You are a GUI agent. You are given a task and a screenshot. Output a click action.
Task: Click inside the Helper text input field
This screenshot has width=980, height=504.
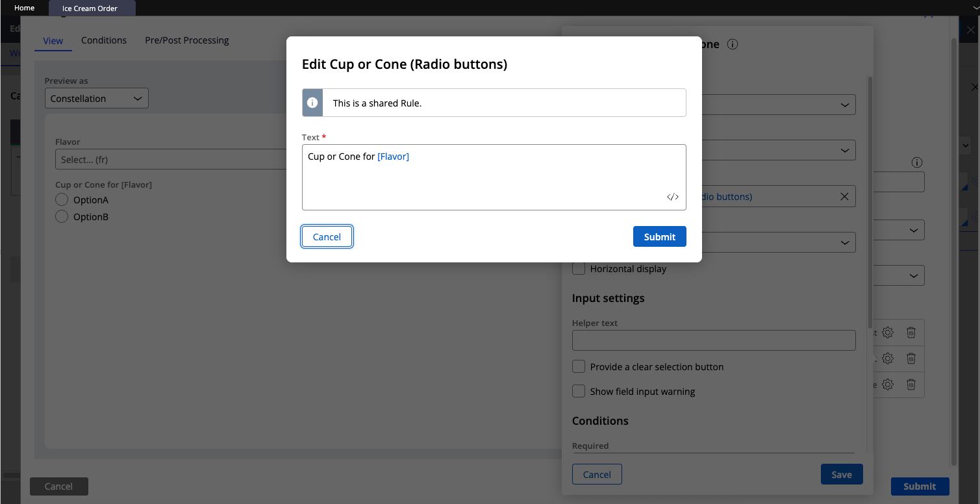(713, 340)
